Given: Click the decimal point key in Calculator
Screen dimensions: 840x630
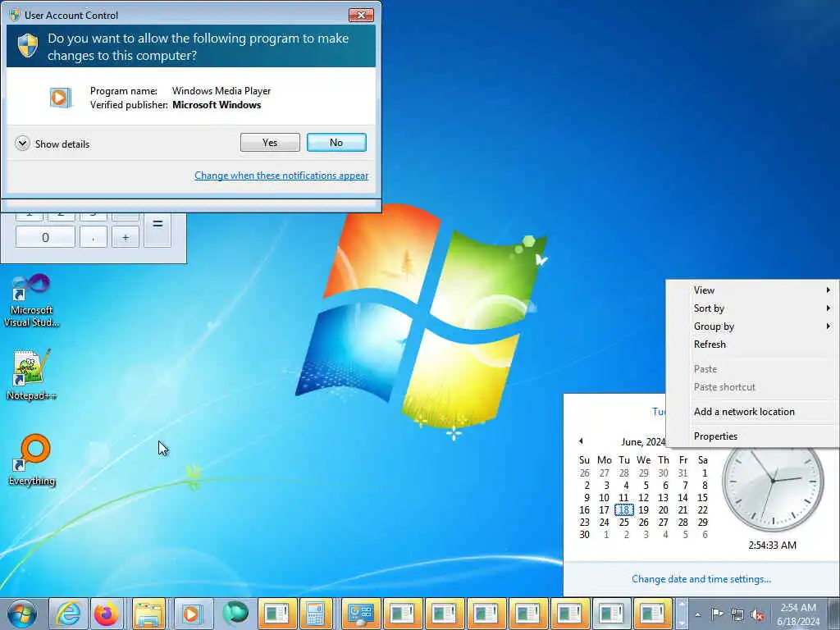Looking at the screenshot, I should 94,237.
